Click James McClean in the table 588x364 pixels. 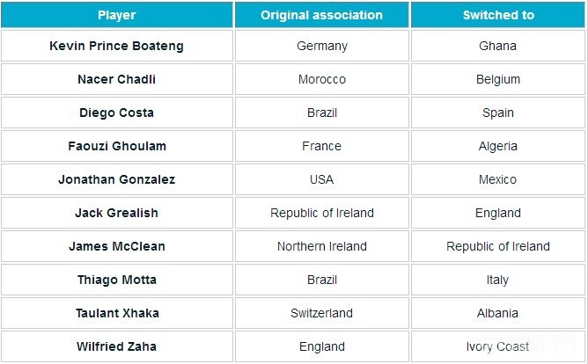(117, 246)
